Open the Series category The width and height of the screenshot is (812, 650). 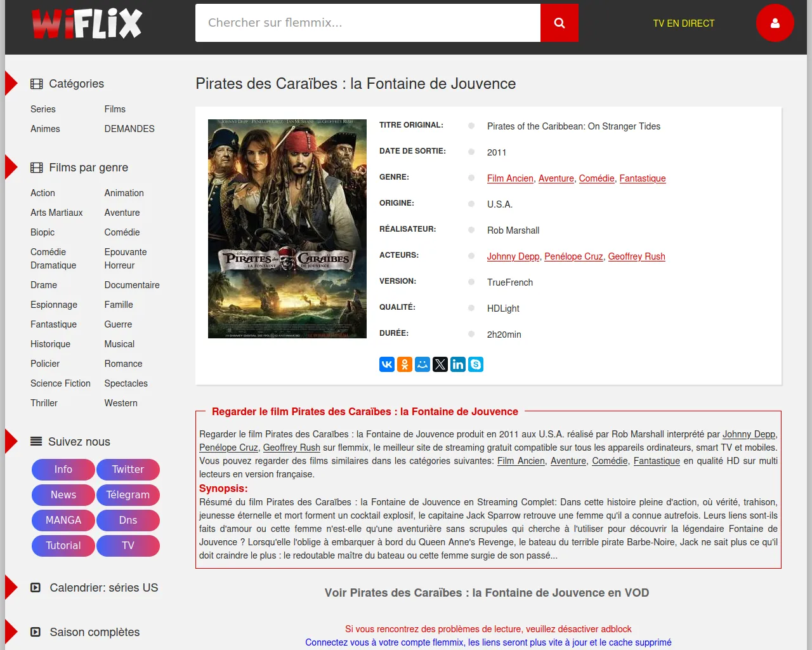43,109
